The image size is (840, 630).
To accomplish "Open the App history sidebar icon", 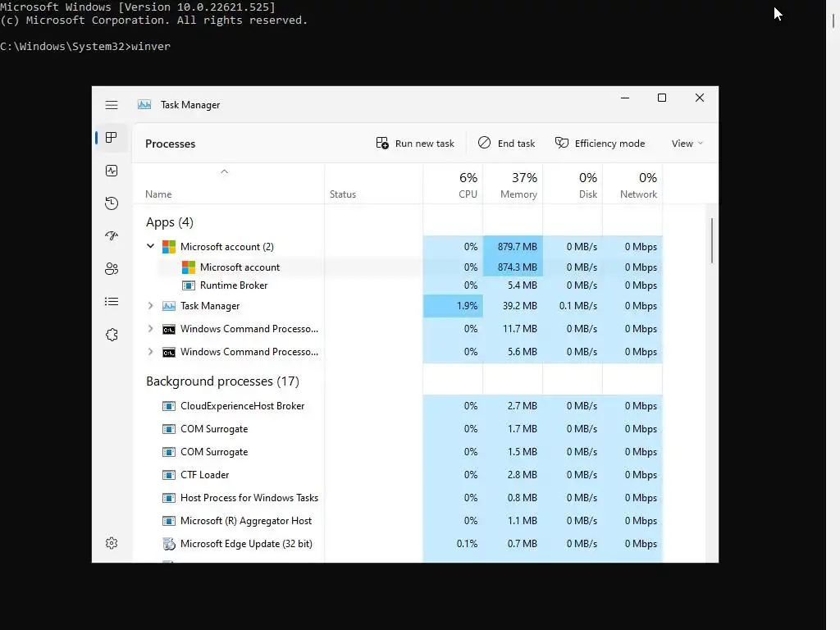I will (x=112, y=203).
